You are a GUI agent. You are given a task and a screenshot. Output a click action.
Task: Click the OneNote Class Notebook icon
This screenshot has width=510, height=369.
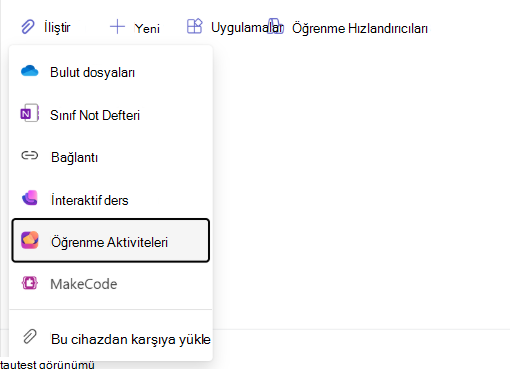(x=30, y=113)
